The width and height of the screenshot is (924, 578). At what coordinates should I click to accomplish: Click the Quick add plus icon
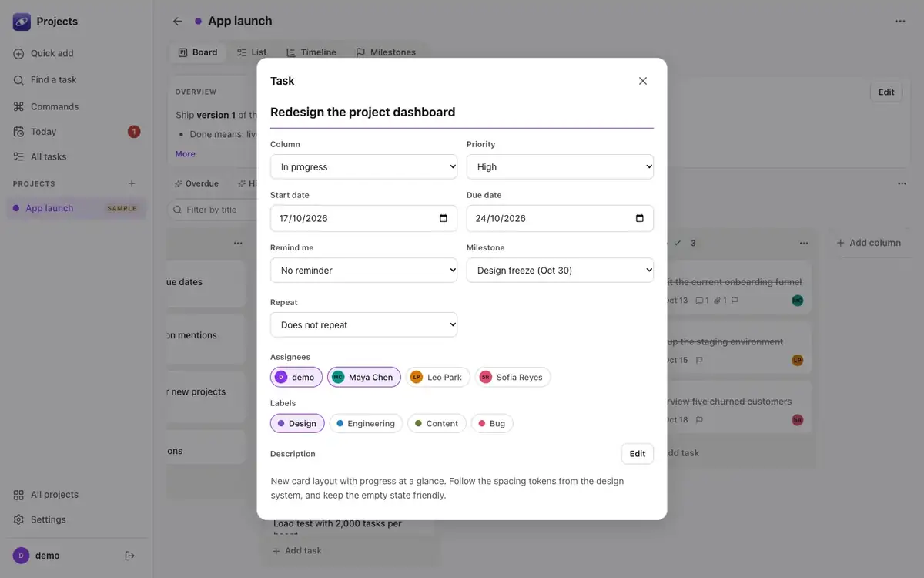(x=18, y=54)
